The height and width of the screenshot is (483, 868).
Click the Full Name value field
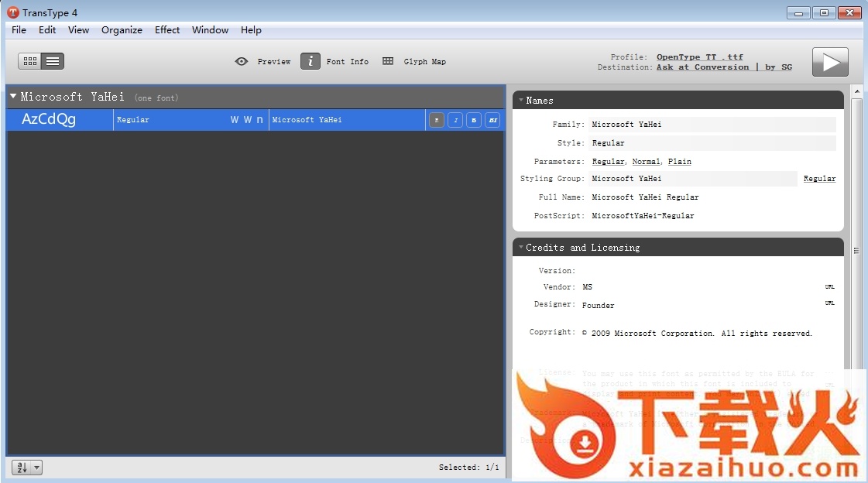pos(645,197)
